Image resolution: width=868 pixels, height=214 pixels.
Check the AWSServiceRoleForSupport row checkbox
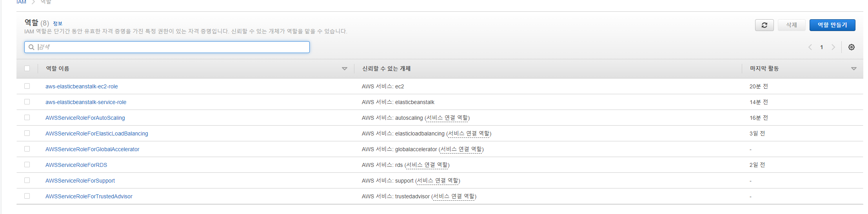27,180
